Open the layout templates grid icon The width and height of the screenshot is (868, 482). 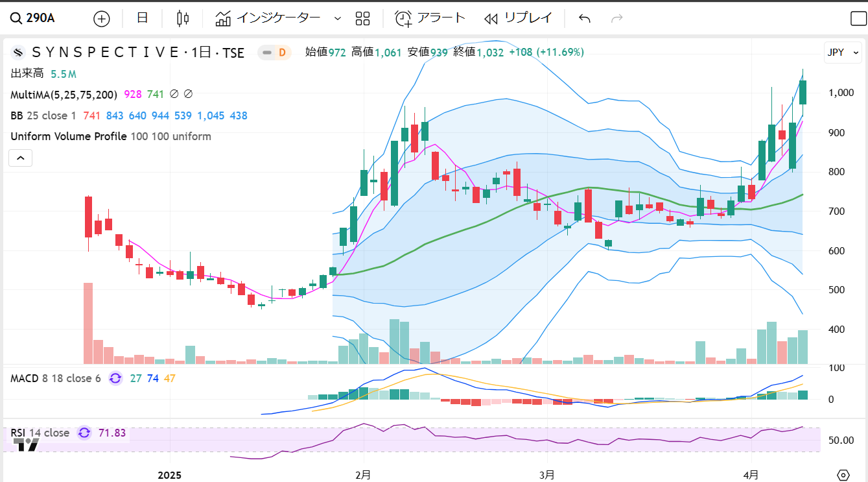[362, 18]
